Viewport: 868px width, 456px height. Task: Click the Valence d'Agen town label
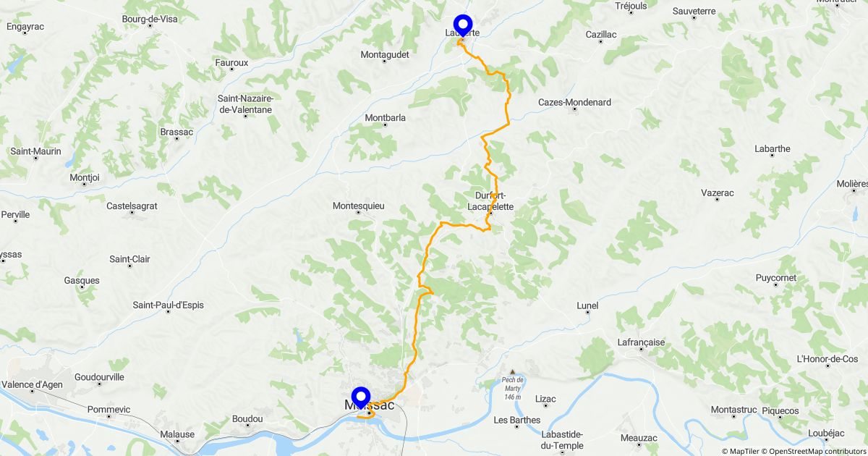[35, 384]
